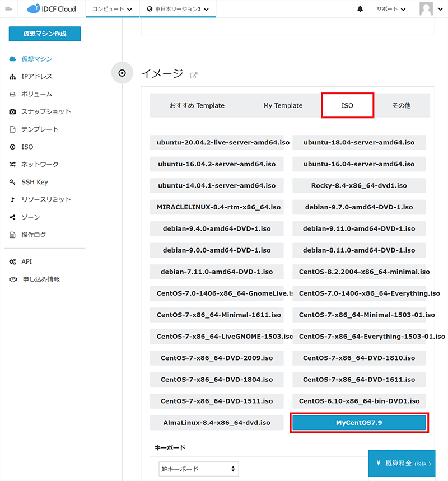Open スナップショット page link
This screenshot has height=481, width=448.
tap(46, 111)
